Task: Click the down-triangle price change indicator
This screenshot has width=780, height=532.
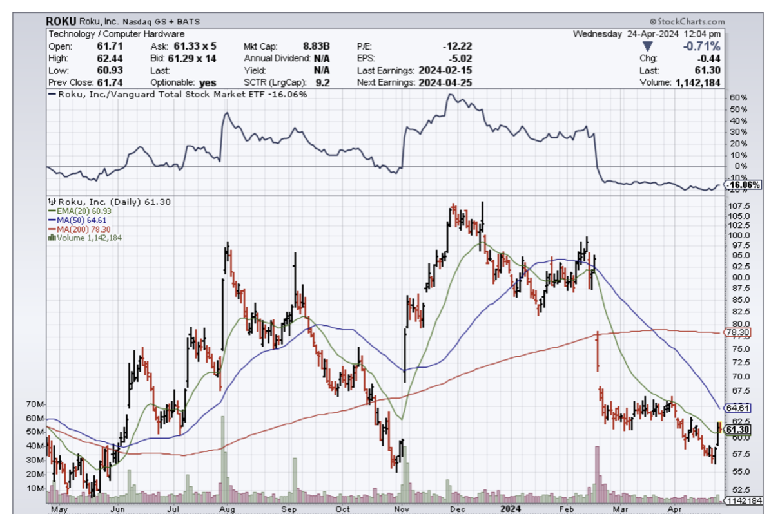Action: point(648,46)
